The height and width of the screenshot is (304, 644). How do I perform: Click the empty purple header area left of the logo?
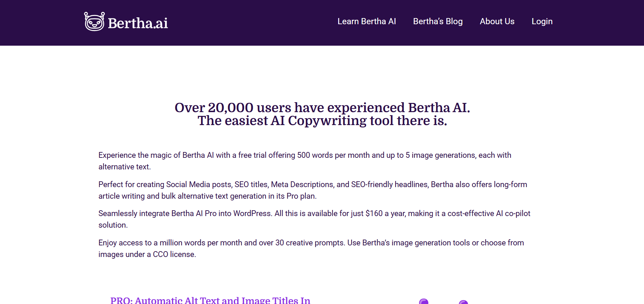(41, 22)
